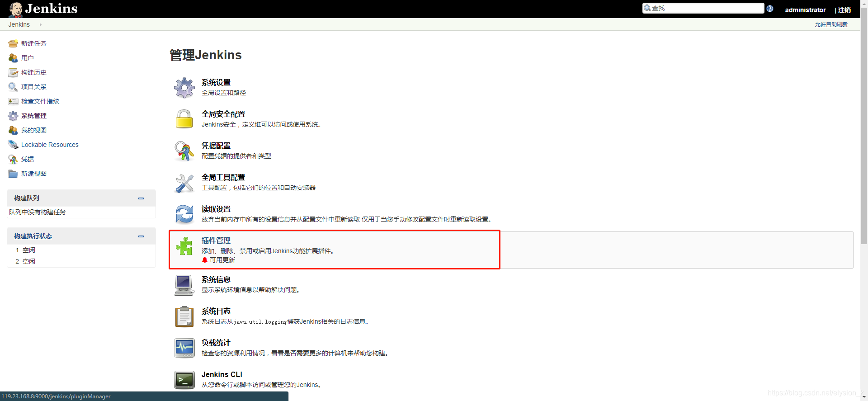
Task: Open the 系统设置 title link
Action: pyautogui.click(x=216, y=82)
